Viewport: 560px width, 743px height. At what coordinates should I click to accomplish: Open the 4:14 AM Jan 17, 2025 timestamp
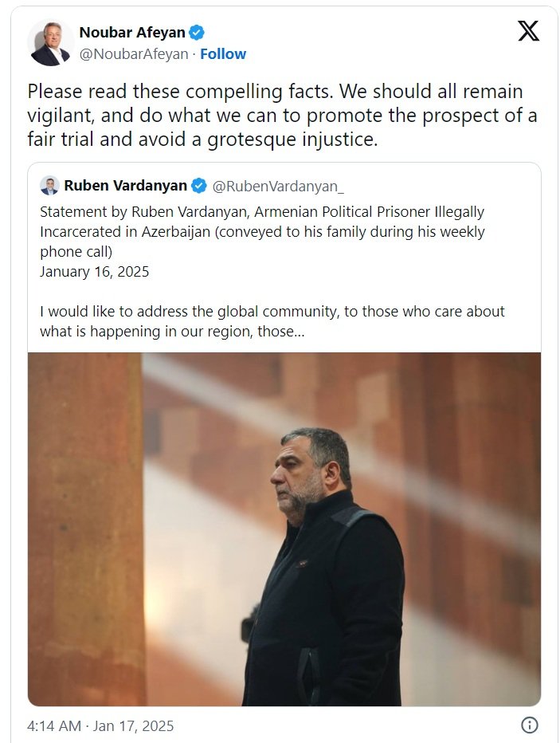(x=100, y=725)
